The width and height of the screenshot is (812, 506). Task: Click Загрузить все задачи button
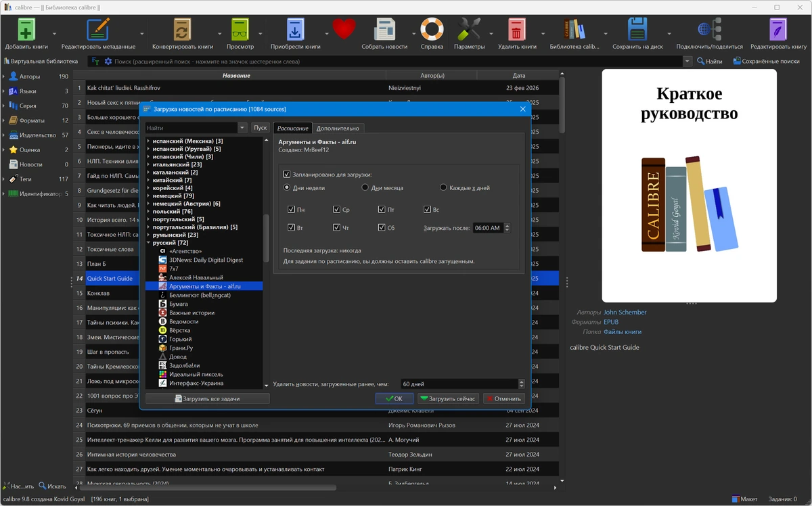tap(207, 398)
